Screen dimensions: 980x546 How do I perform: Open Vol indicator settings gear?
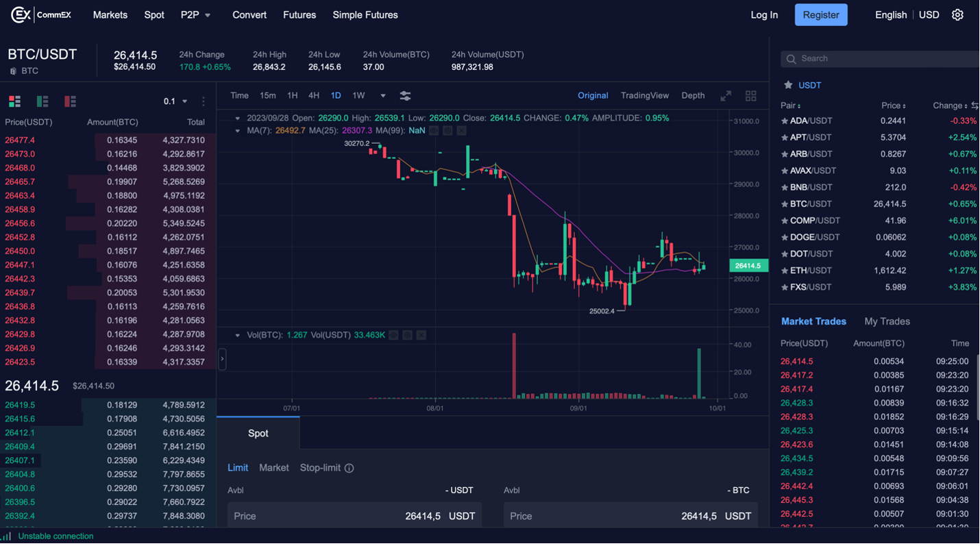[407, 335]
